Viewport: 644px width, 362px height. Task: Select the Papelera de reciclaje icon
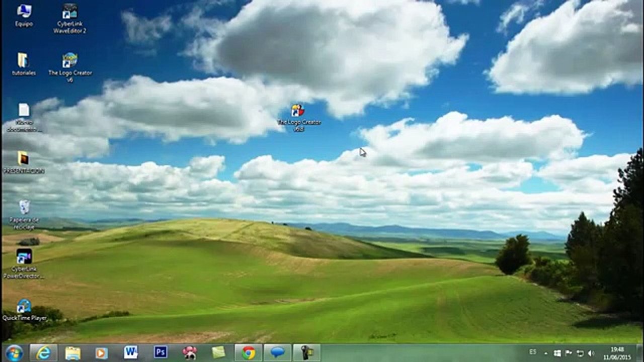pos(24,214)
